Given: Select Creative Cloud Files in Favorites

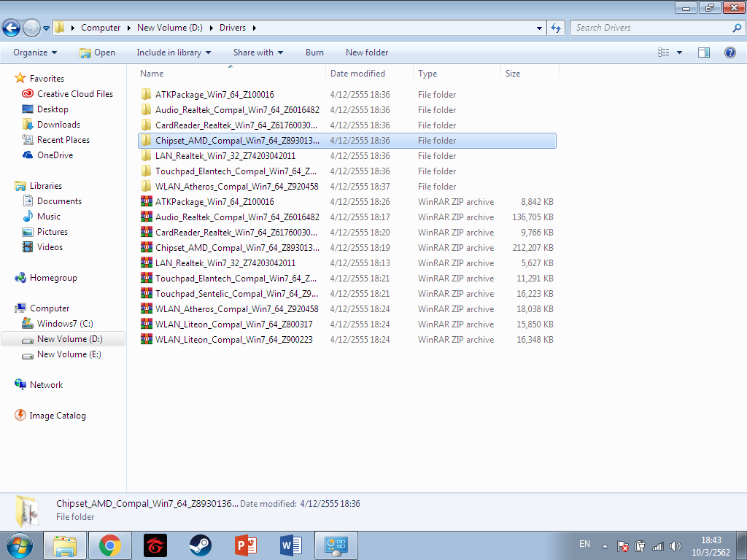Looking at the screenshot, I should [67, 94].
